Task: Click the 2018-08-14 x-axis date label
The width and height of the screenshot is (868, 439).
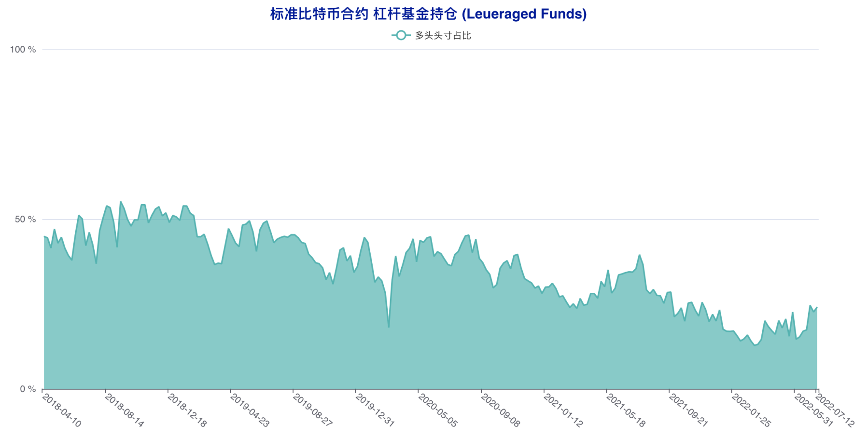Action: tap(125, 411)
